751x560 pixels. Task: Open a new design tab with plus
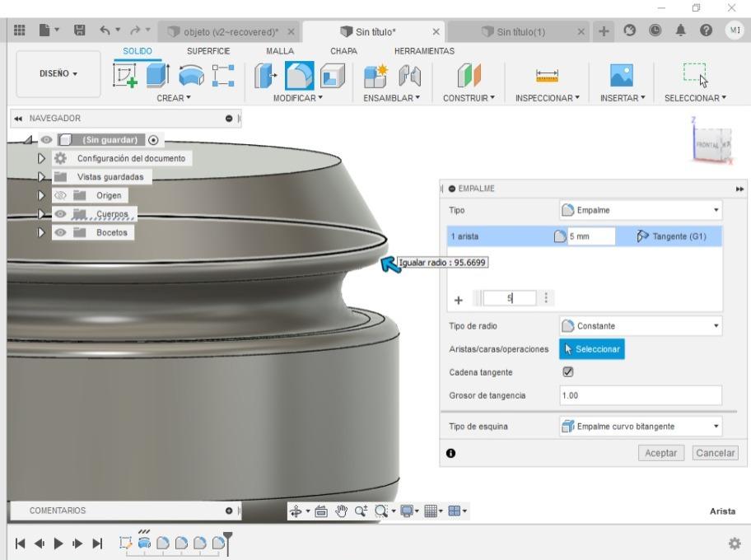[604, 31]
